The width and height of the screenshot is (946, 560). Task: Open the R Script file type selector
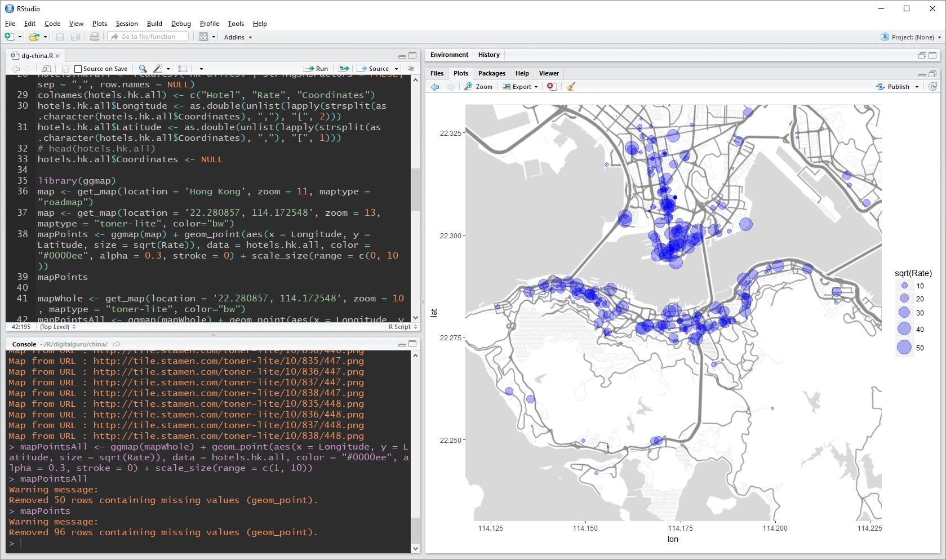coord(402,327)
